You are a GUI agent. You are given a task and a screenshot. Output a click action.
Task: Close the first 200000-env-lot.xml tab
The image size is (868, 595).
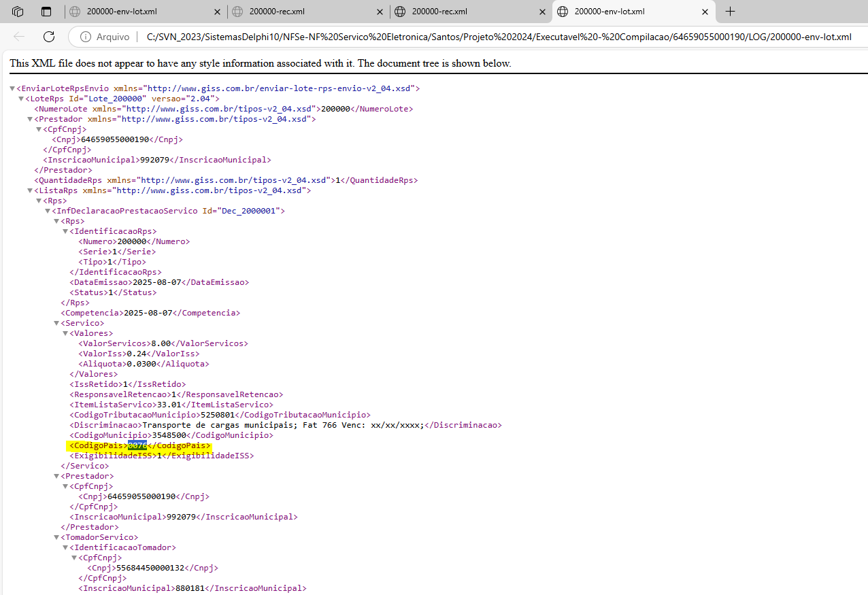[217, 12]
